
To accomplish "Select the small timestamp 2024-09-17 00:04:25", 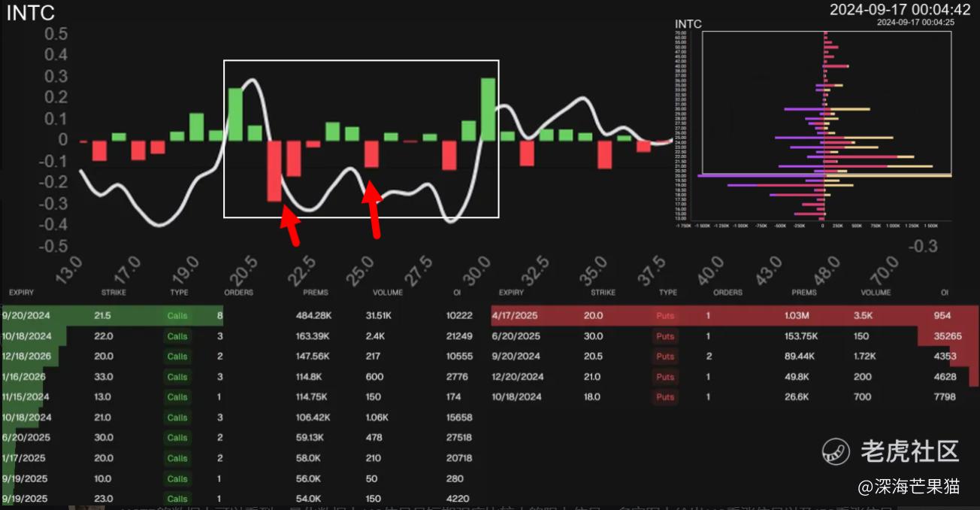I will 915,23.
